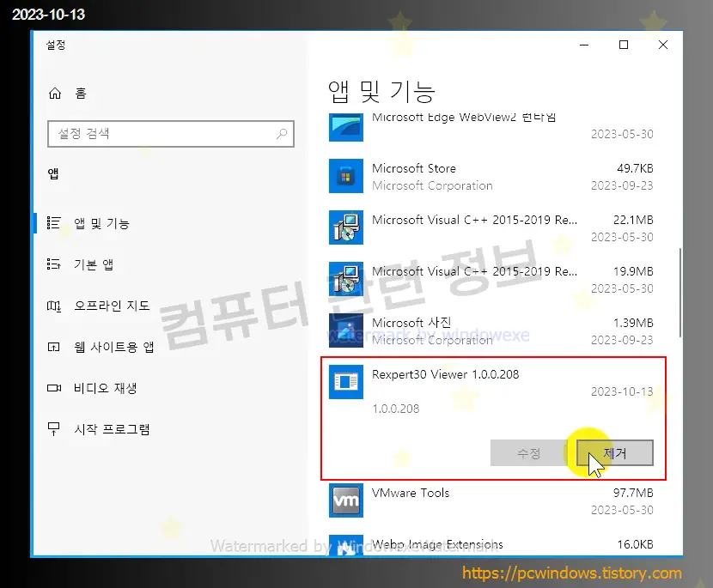Click the 앱 section label in the sidebar
713x588 pixels.
point(53,173)
